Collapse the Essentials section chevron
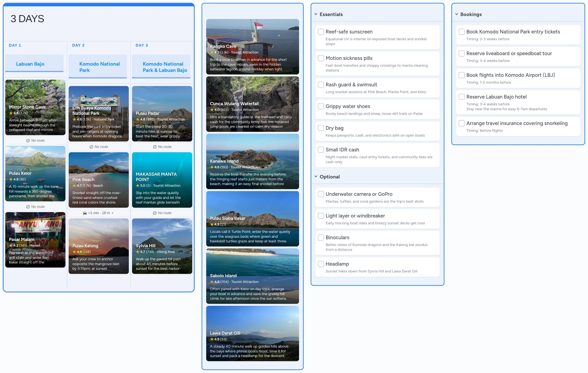 (316, 14)
